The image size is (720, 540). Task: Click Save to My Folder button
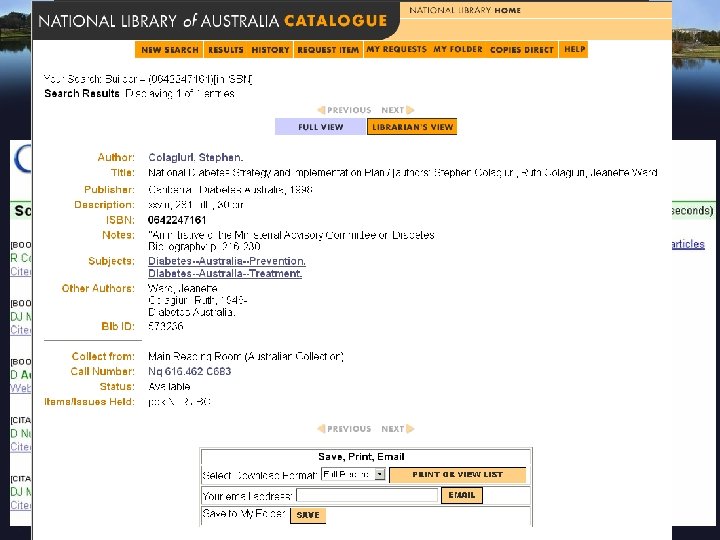[308, 515]
